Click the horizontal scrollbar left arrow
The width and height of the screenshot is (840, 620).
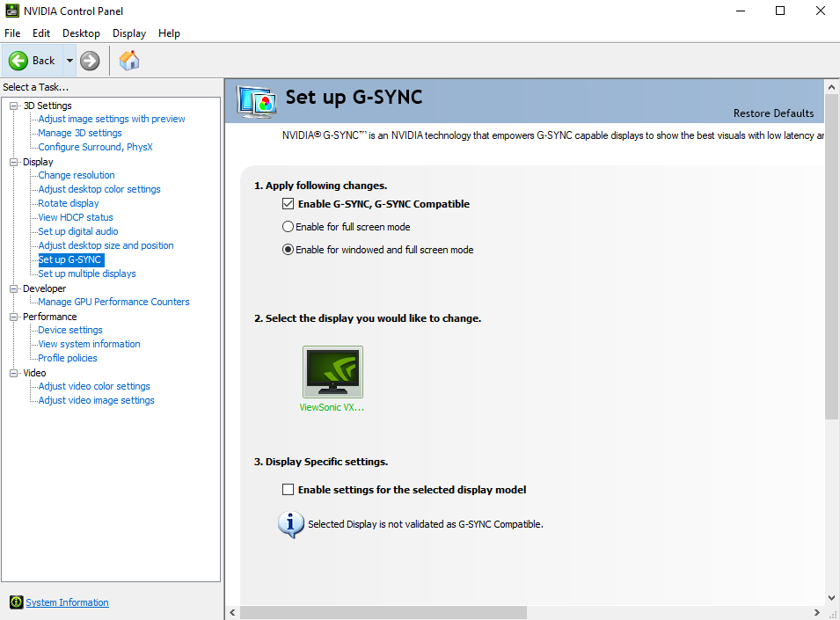tap(232, 612)
